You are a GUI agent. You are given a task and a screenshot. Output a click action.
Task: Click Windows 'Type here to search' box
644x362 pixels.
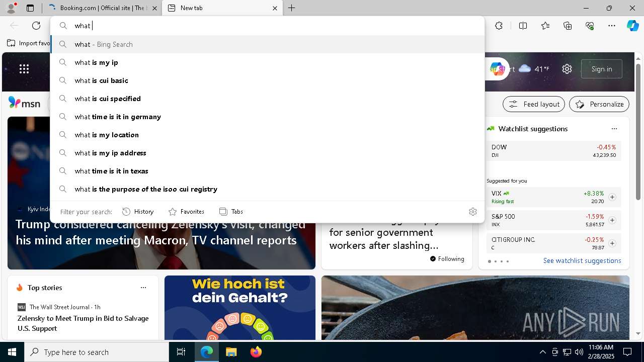[x=97, y=352]
